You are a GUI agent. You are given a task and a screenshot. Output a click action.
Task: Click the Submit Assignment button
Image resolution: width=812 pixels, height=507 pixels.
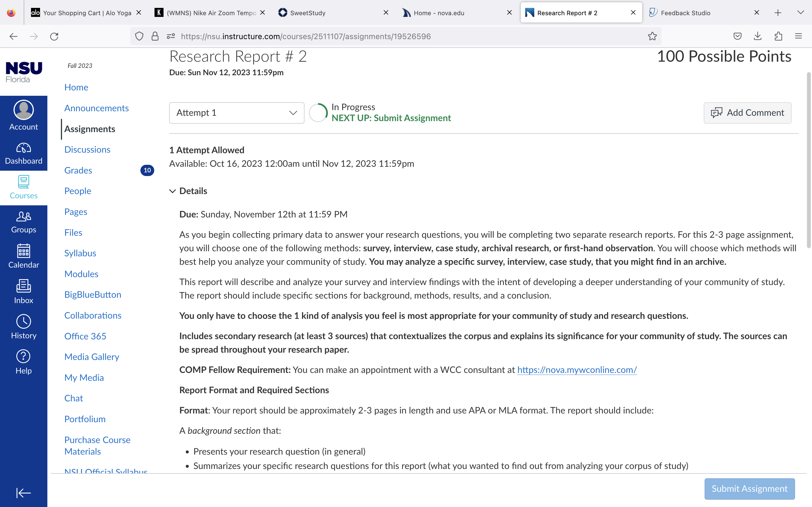[750, 489]
